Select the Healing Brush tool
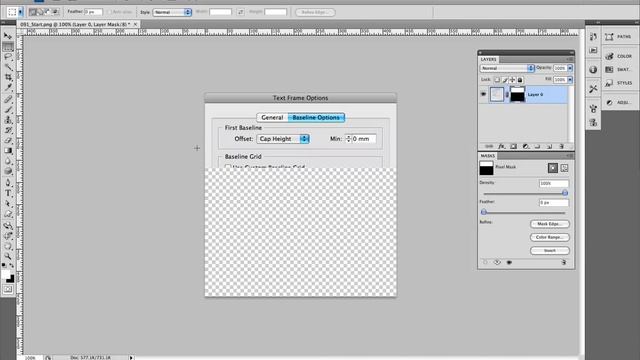 point(8,99)
